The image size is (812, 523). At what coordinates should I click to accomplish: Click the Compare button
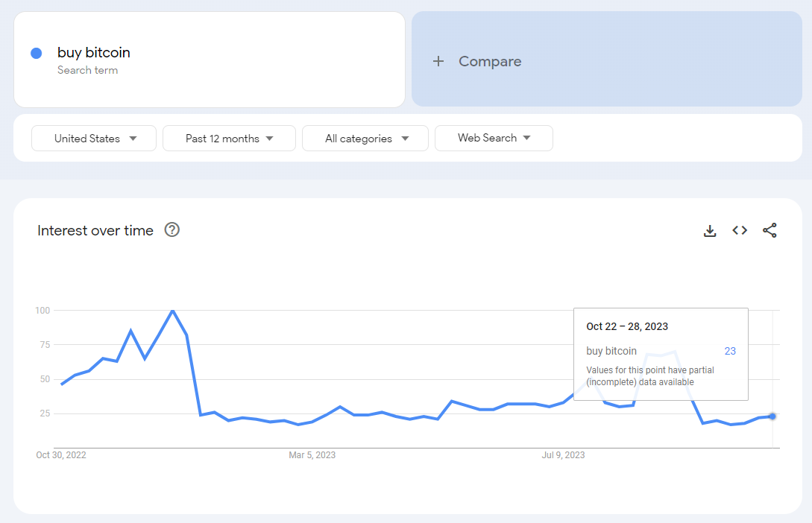point(489,62)
